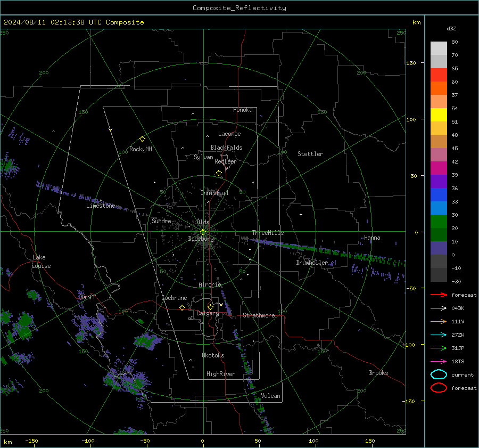Screen dimensions: 479x448
Task: Select the ThreeHills label
Action: coord(268,233)
